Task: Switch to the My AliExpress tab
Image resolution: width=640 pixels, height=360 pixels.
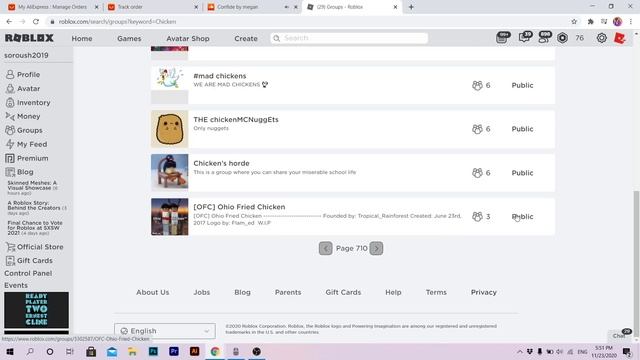Action: (x=52, y=7)
